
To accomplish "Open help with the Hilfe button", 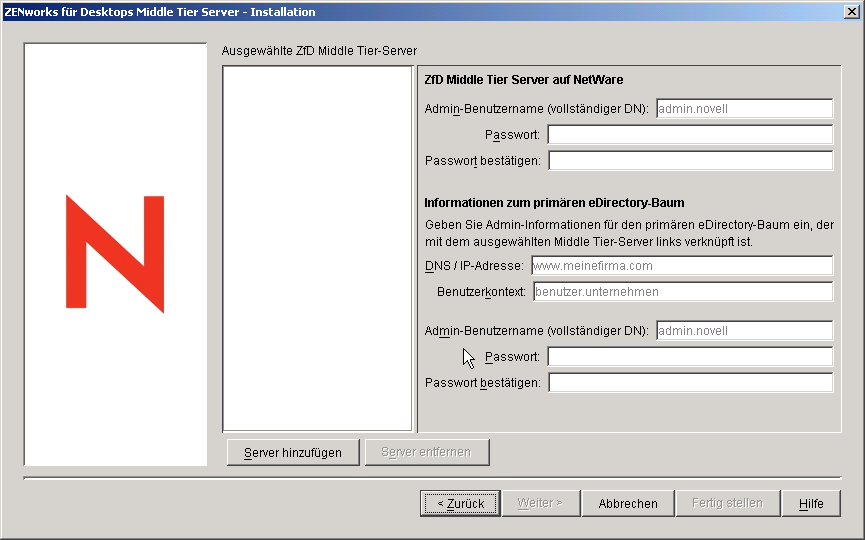I will 811,503.
